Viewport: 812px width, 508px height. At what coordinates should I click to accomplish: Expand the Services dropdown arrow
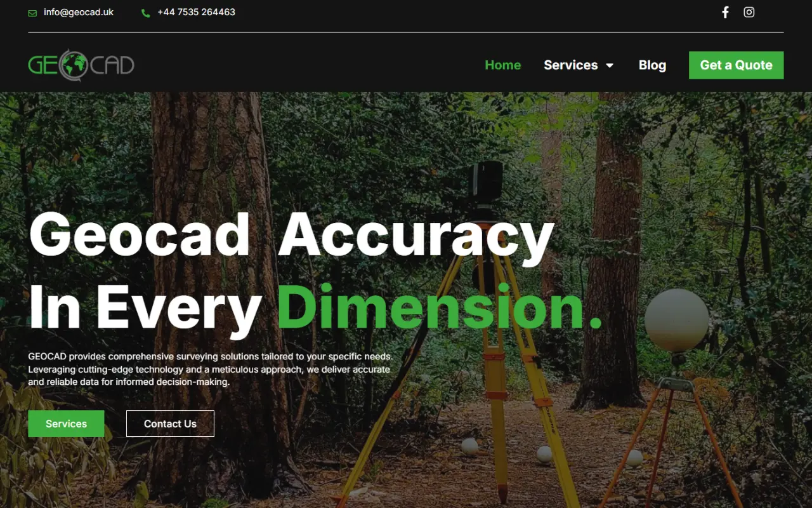(610, 65)
